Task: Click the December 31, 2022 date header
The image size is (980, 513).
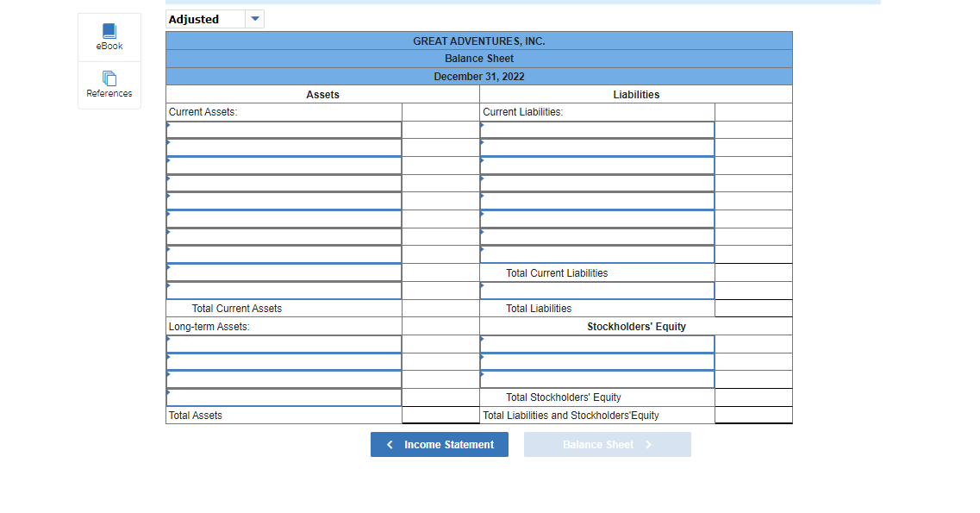Action: coord(479,76)
